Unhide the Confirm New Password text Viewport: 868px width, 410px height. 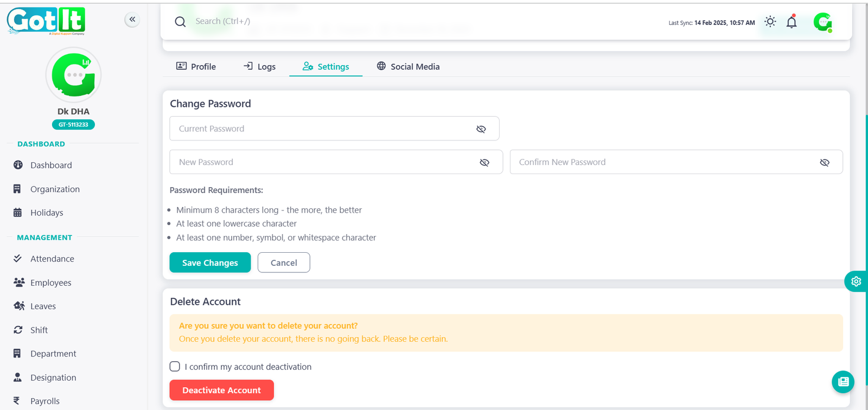click(825, 163)
